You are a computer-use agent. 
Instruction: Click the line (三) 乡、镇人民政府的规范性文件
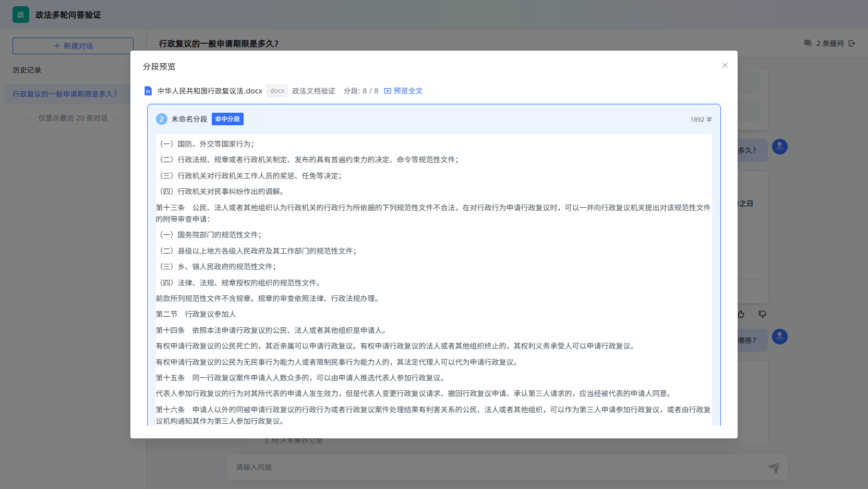[216, 267]
